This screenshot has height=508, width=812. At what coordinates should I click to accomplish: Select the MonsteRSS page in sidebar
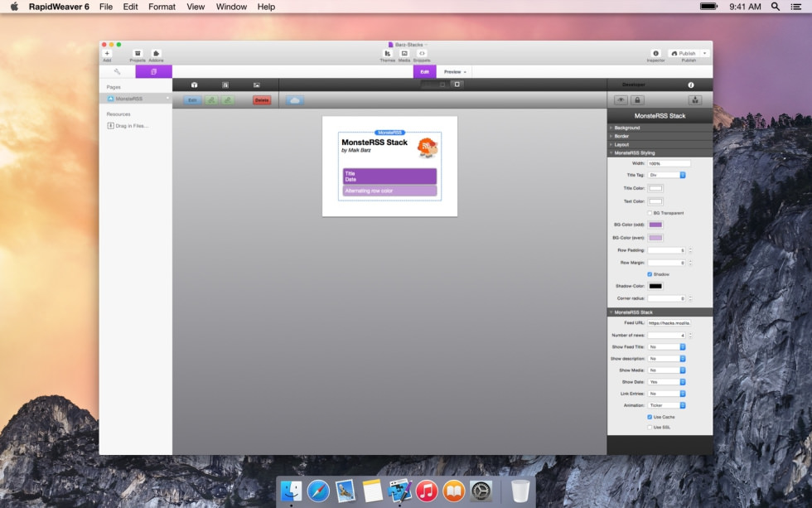[136, 99]
